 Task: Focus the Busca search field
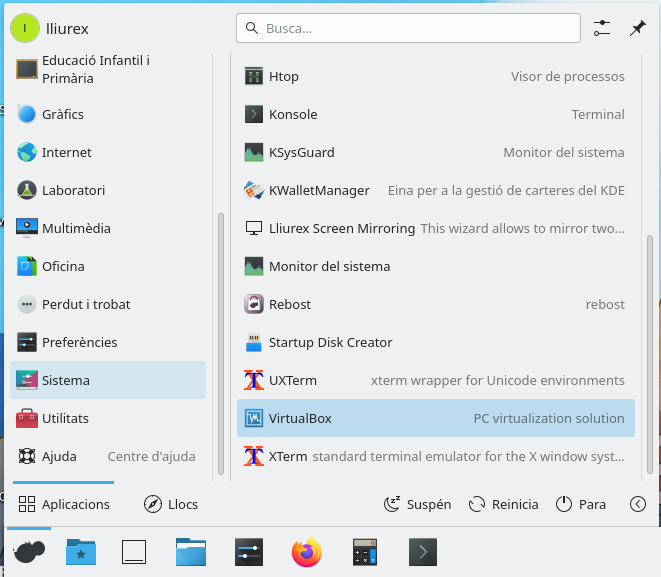click(x=408, y=28)
